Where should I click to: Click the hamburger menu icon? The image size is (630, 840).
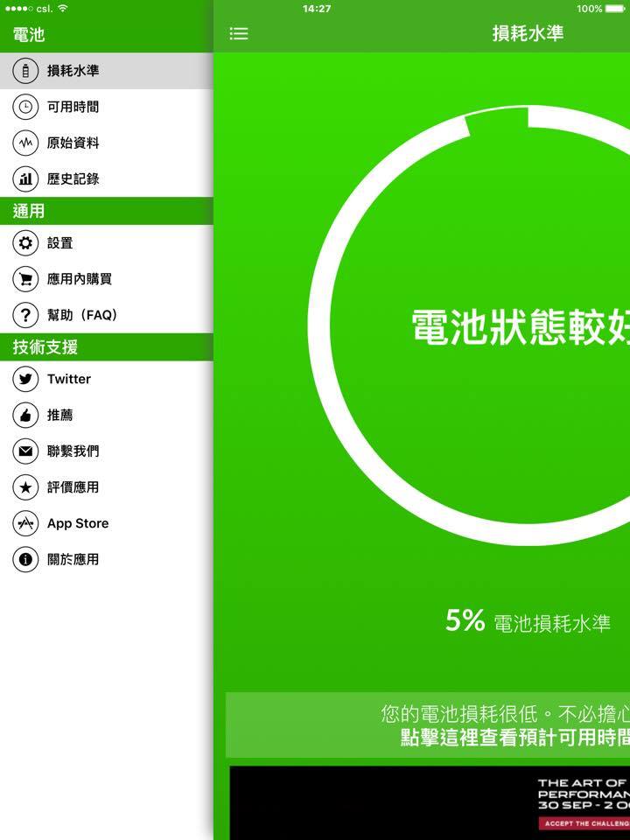[239, 33]
